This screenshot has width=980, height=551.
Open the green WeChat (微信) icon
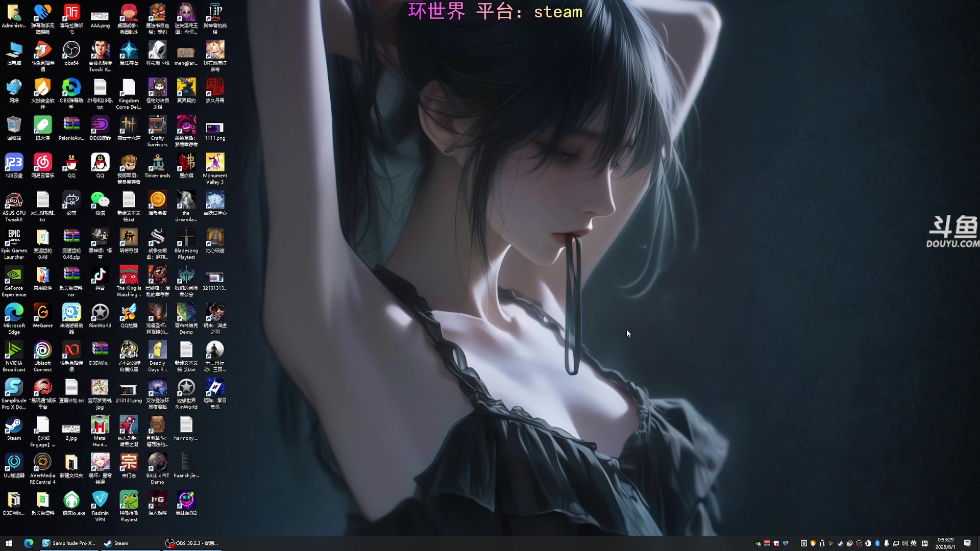pyautogui.click(x=100, y=204)
